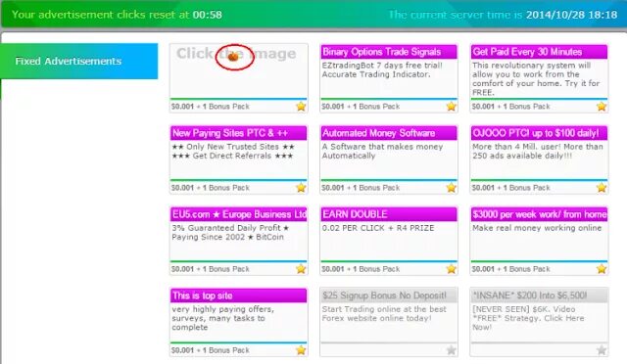
Task: Click star on OJOOO PTC ad
Action: click(602, 188)
